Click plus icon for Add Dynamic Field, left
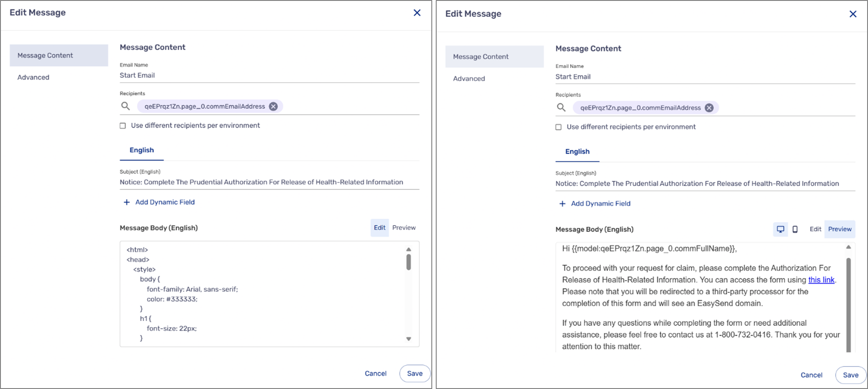 click(127, 202)
